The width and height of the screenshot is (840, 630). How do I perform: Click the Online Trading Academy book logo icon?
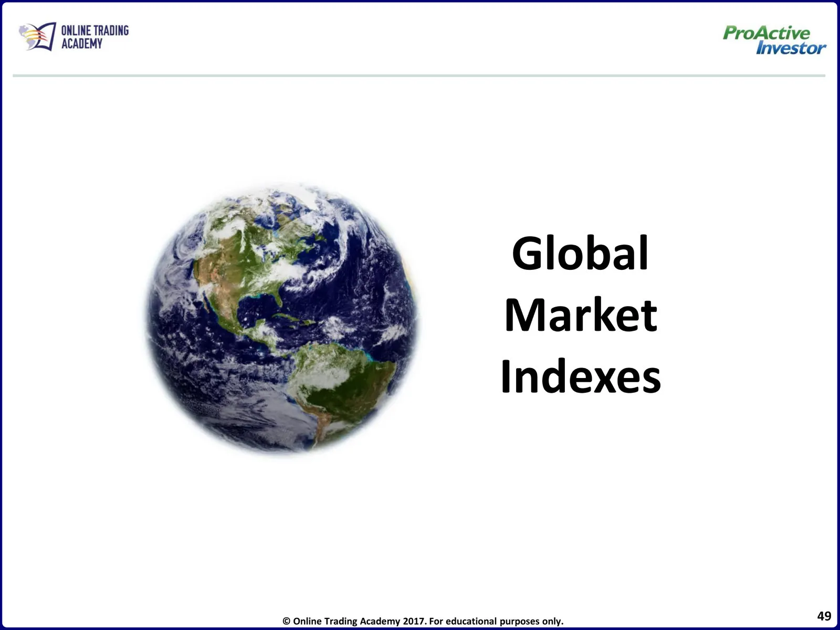[x=37, y=36]
